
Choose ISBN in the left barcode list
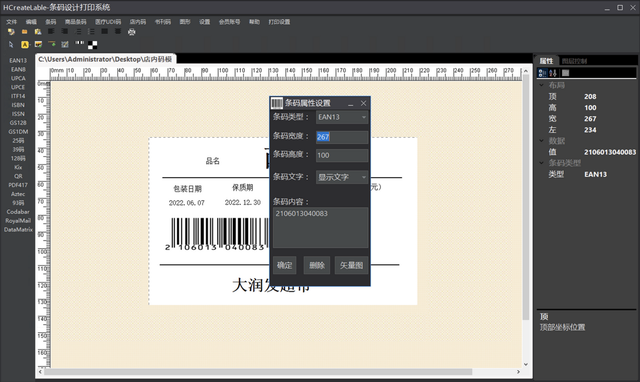pos(18,105)
